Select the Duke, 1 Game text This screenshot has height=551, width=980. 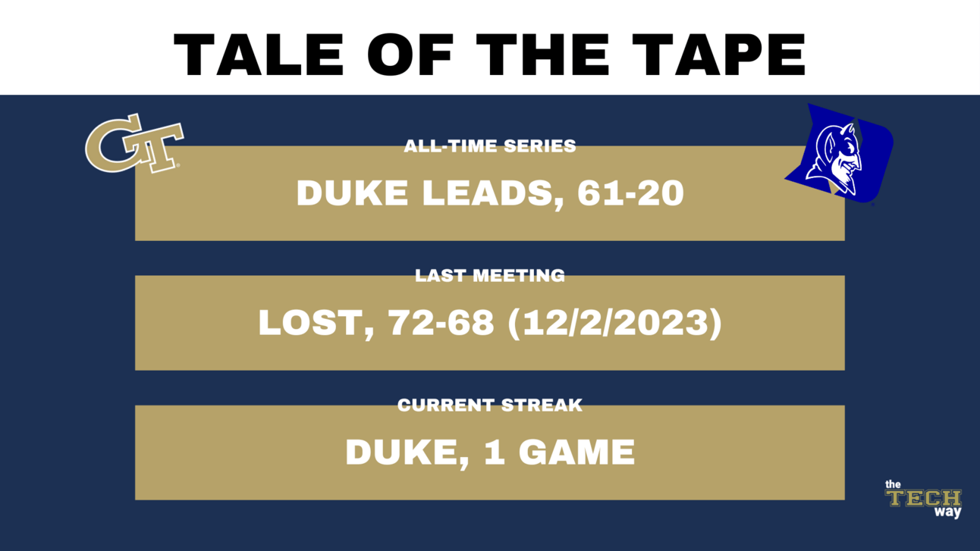coord(490,453)
